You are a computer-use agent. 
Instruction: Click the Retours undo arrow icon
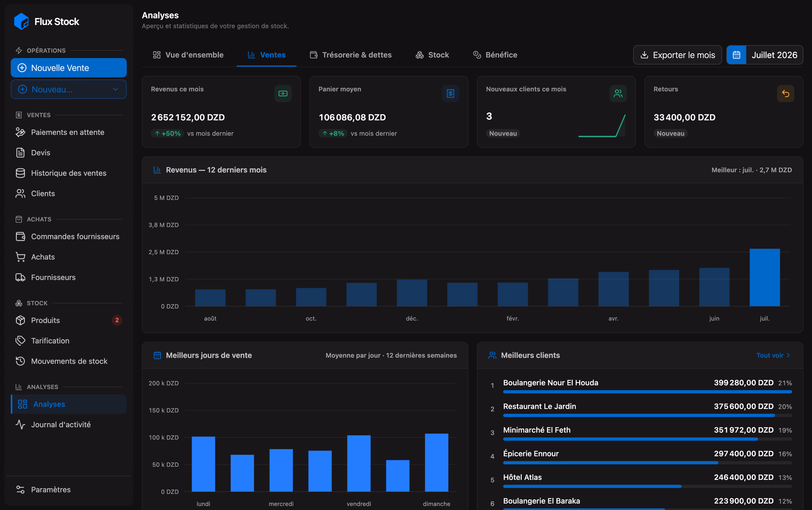tap(785, 94)
